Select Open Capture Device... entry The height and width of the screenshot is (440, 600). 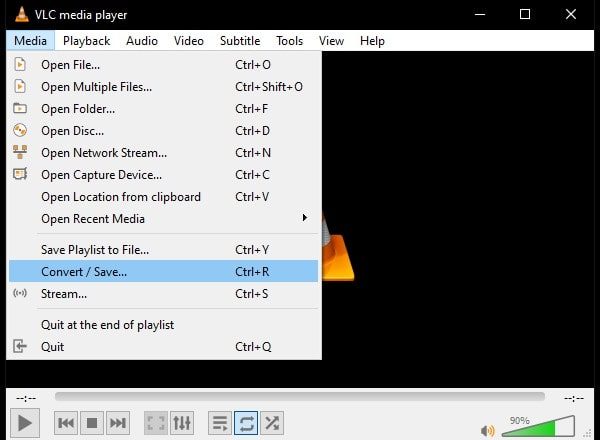[x=163, y=175]
